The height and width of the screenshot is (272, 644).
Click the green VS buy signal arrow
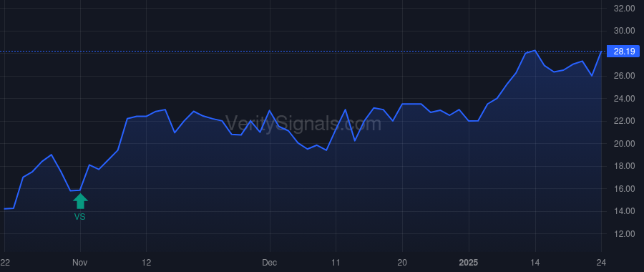coord(80,201)
